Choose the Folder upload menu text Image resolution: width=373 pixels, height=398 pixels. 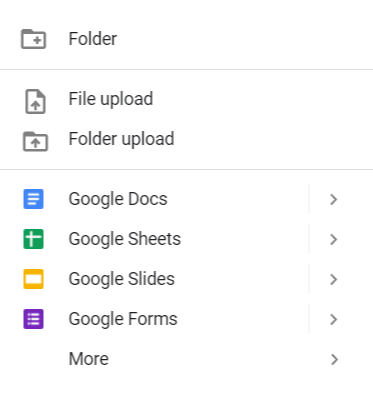[x=121, y=139]
